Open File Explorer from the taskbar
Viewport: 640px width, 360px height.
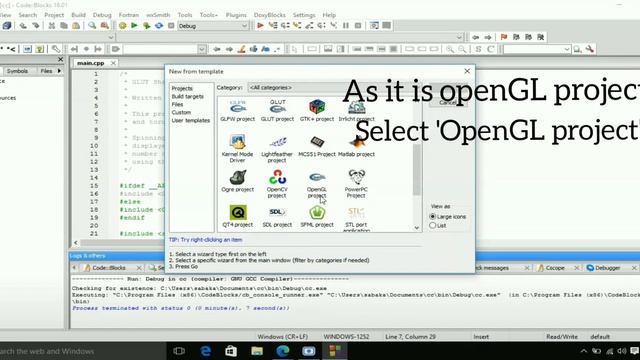(257, 351)
